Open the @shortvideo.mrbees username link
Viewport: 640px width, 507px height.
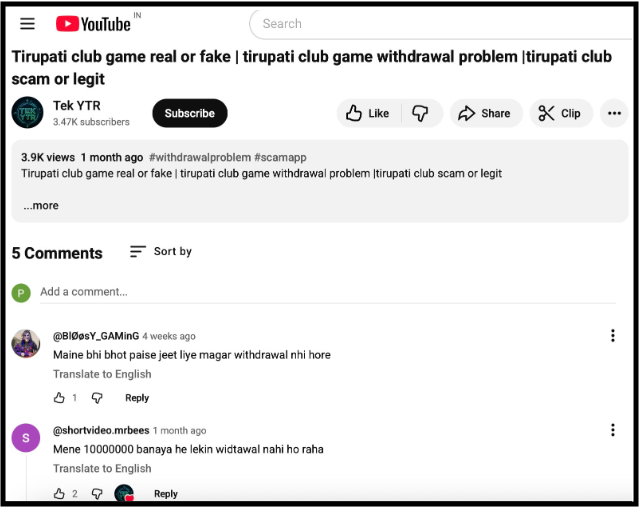[x=101, y=431]
